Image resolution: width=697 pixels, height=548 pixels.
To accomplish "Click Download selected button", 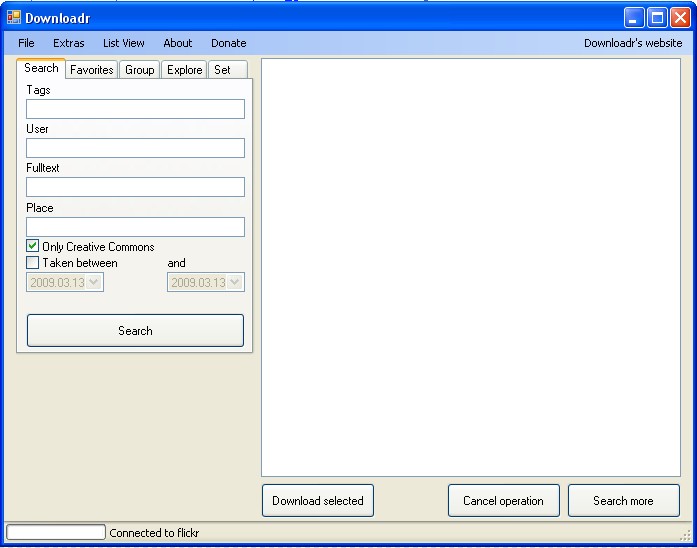I will point(318,500).
